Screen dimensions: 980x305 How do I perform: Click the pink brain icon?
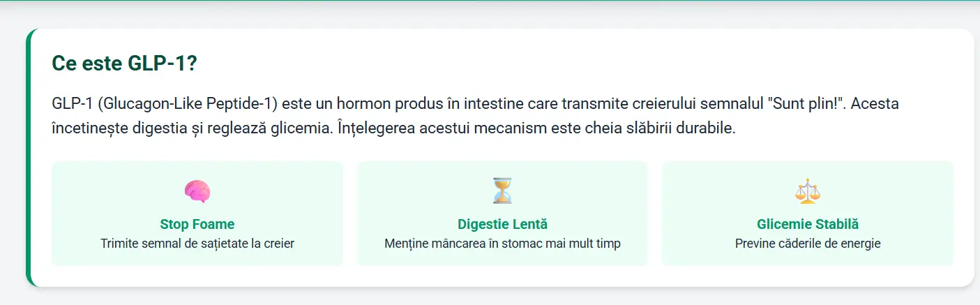click(x=197, y=191)
